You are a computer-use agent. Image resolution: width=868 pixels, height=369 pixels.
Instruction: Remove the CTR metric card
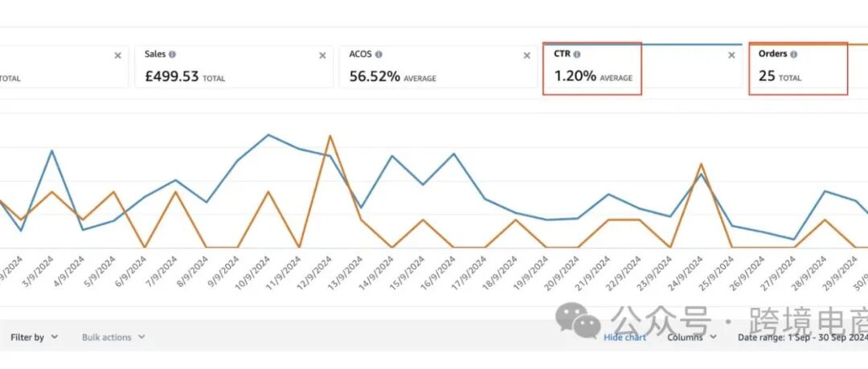[732, 55]
